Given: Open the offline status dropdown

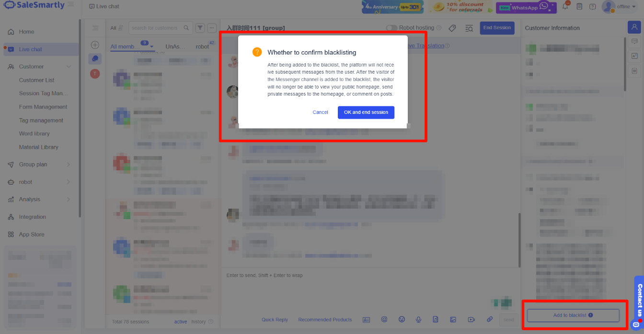Looking at the screenshot, I should [627, 7].
